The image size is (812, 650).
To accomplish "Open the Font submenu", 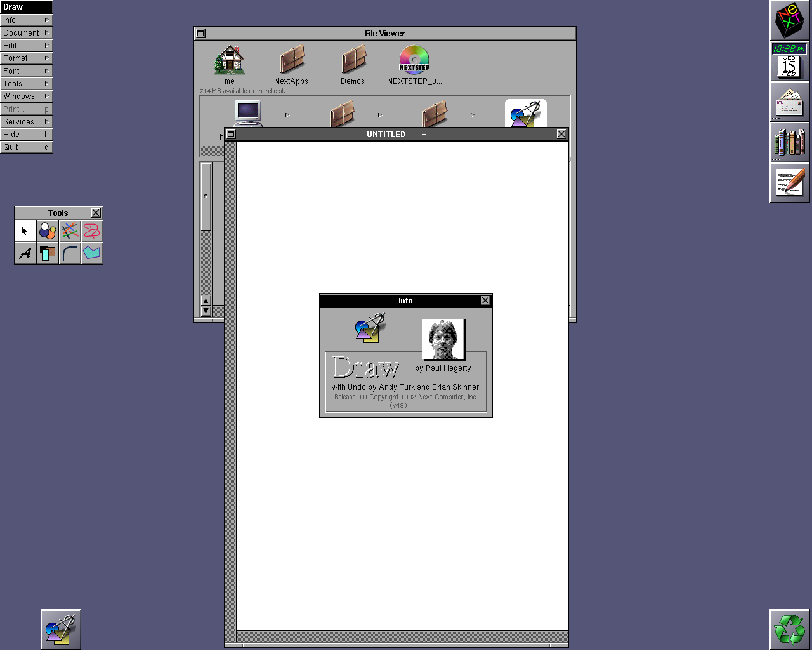I will click(26, 71).
